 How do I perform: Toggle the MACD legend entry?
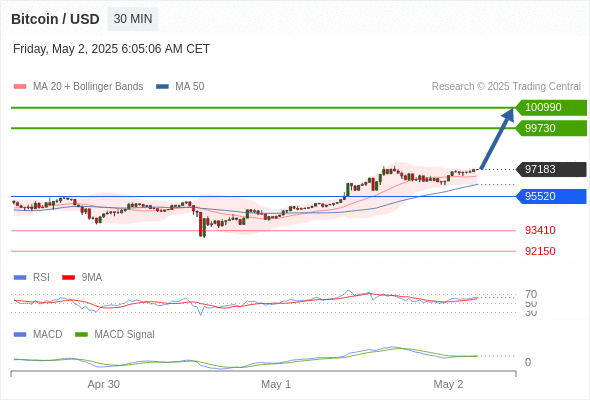click(x=38, y=334)
